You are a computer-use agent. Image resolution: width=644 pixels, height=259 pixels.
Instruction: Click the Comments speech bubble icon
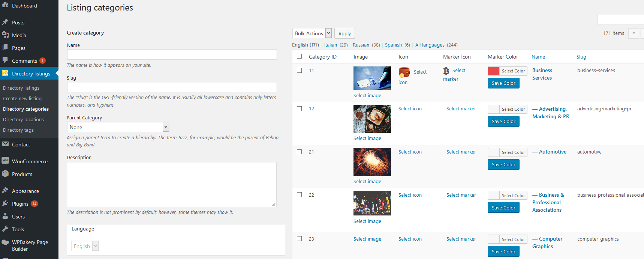point(5,60)
